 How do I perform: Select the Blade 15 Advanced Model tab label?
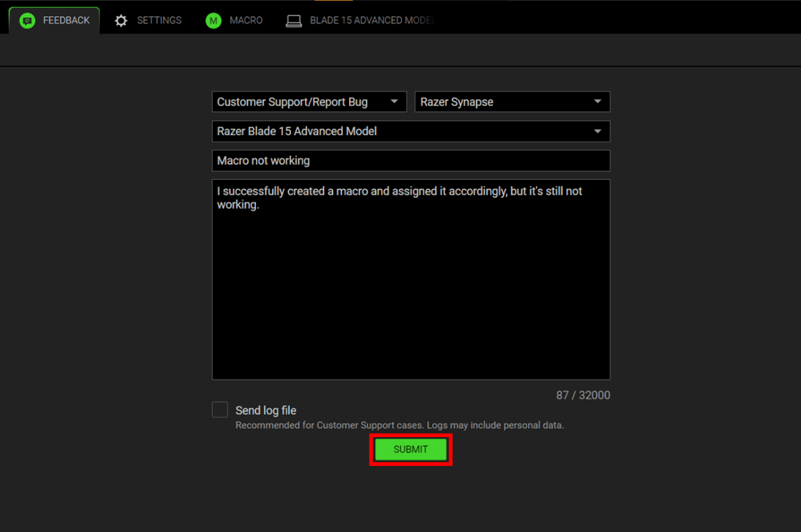click(x=372, y=20)
